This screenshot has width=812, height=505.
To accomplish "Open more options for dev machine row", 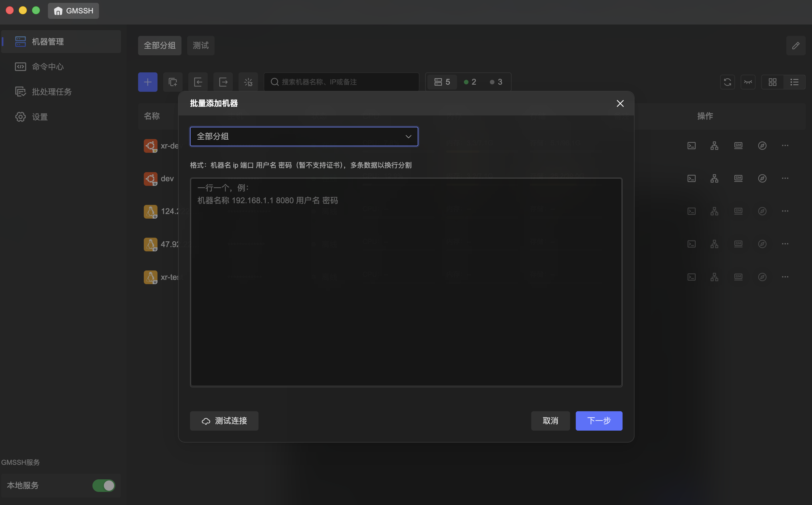I will pos(785,178).
